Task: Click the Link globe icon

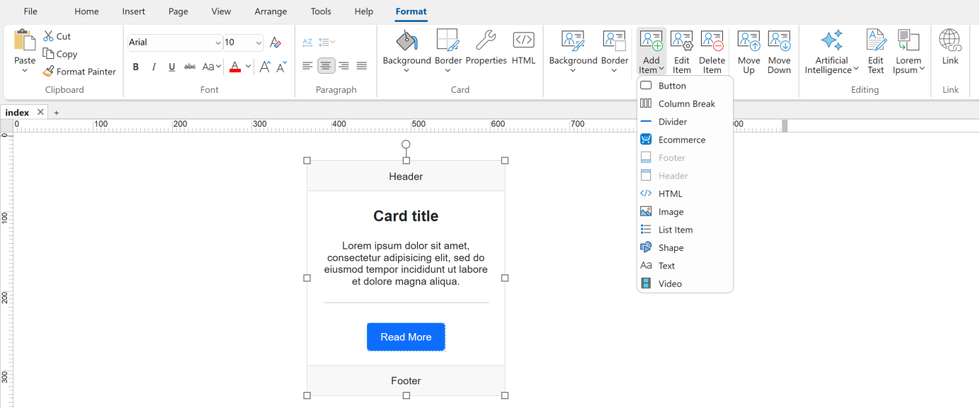Action: tap(950, 41)
